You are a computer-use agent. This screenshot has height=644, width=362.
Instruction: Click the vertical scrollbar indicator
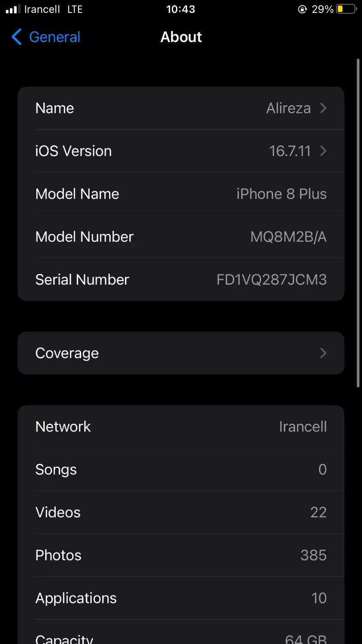click(x=358, y=223)
